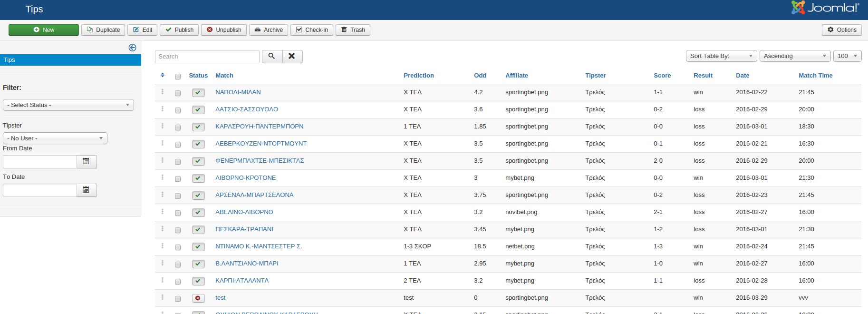Open the To Date calendar picker
Screen dimensions: 868x314
[x=86, y=190]
